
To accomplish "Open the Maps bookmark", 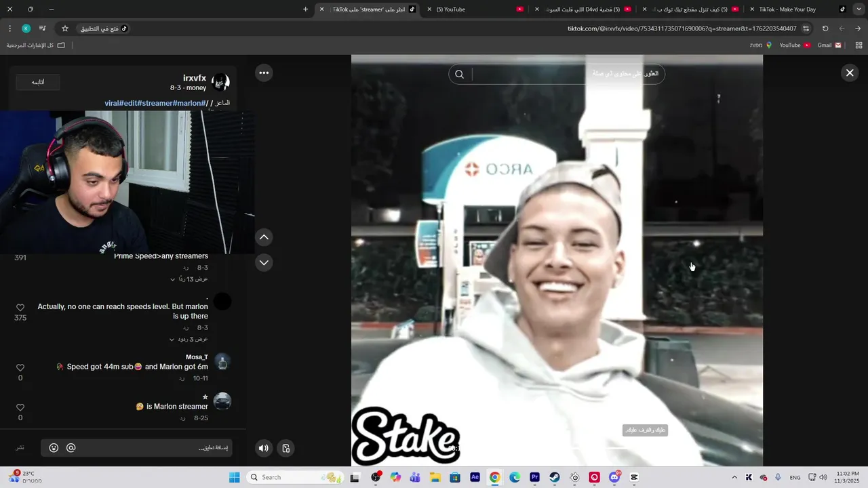I will [x=761, y=45].
